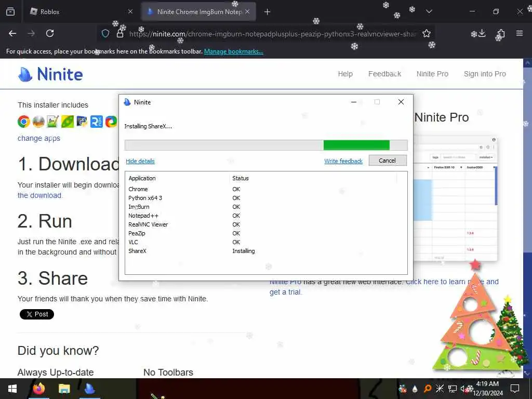Open the Firefox hamburger application menu

pos(520,33)
